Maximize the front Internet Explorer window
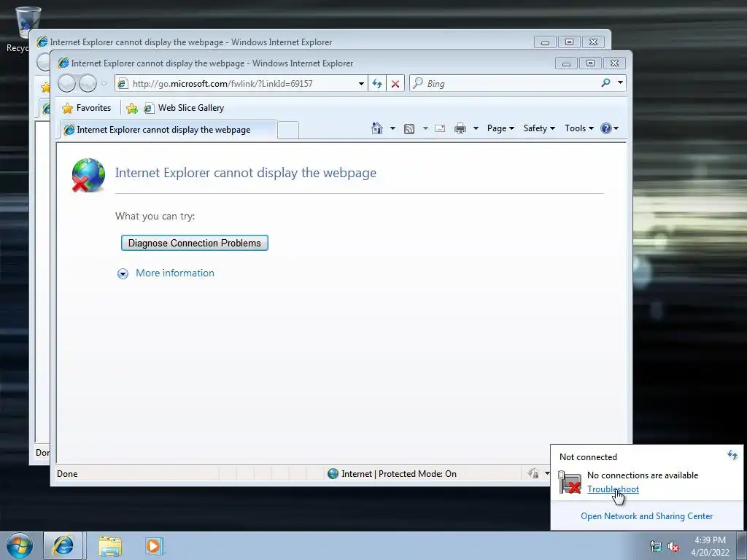The image size is (747, 560). [590, 63]
